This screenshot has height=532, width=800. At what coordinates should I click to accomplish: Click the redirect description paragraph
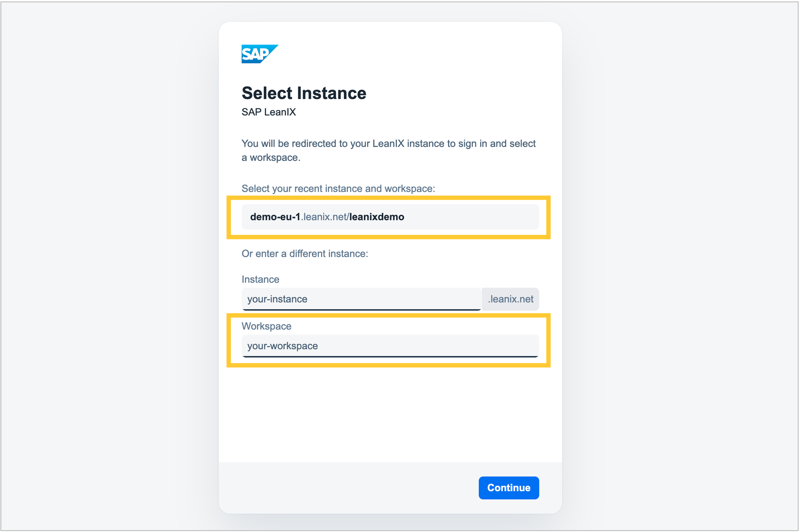pos(388,150)
